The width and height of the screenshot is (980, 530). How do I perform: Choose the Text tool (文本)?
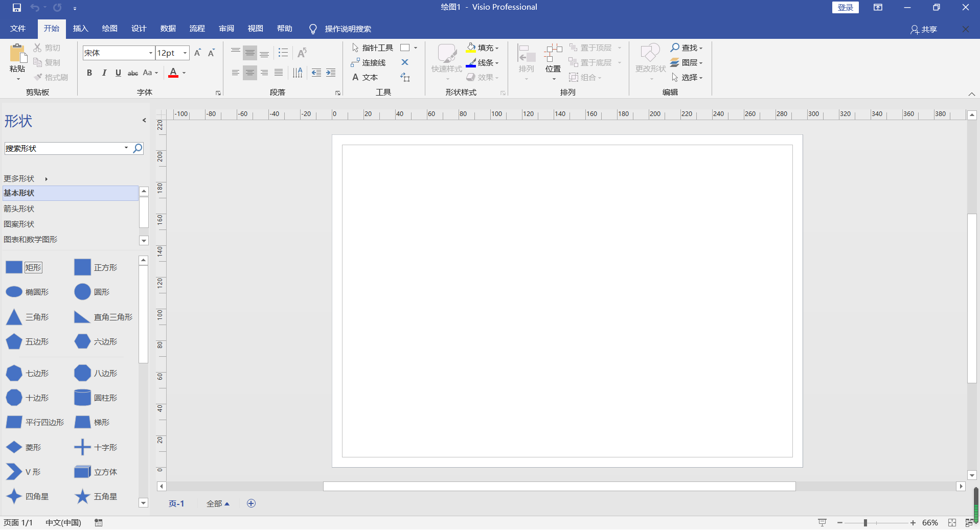(x=364, y=77)
